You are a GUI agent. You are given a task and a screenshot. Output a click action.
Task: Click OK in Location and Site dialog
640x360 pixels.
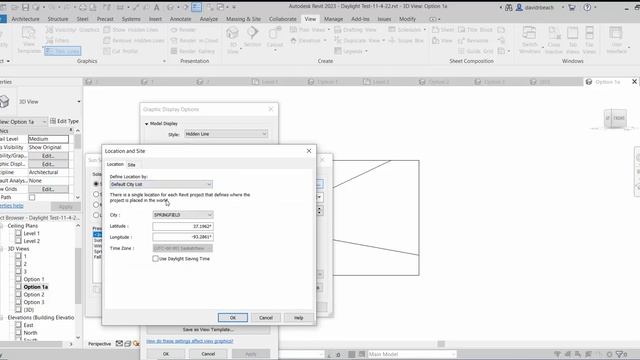coord(233,318)
